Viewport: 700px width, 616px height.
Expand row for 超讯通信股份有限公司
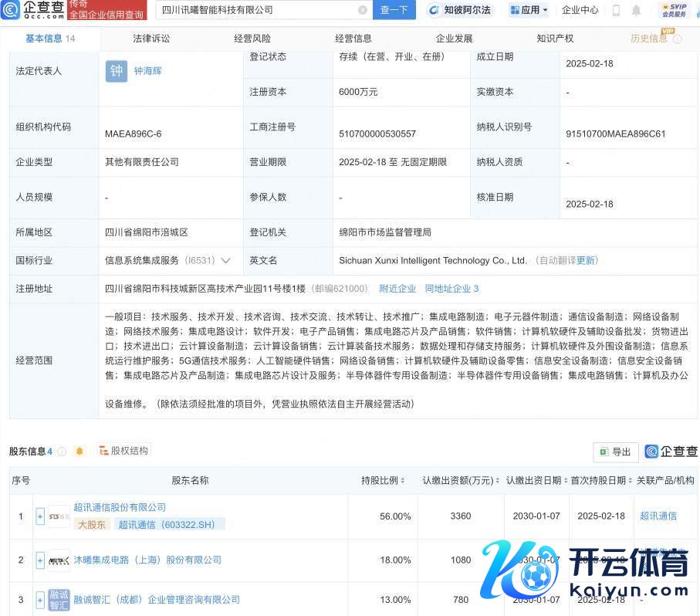(40, 516)
